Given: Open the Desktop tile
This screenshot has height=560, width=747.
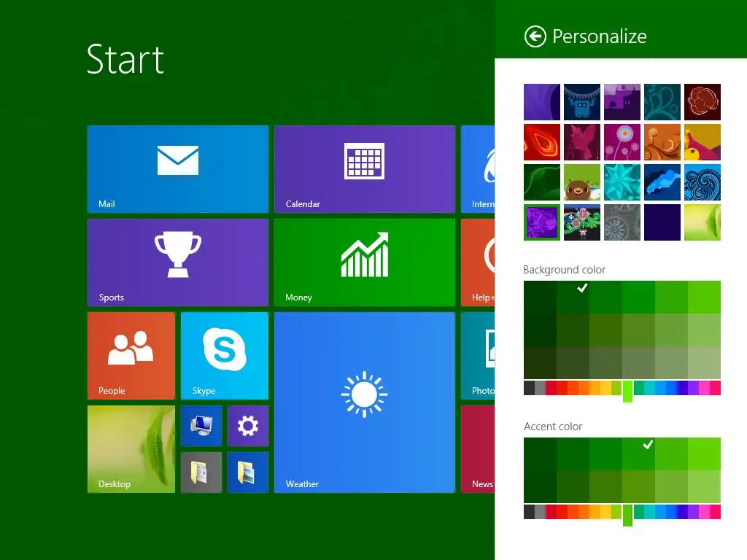Looking at the screenshot, I should coord(131,449).
